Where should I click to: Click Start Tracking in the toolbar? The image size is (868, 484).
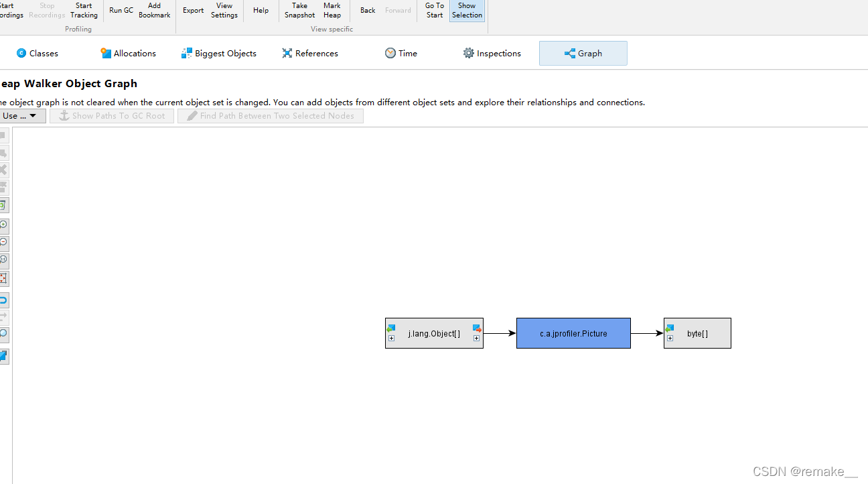[84, 10]
